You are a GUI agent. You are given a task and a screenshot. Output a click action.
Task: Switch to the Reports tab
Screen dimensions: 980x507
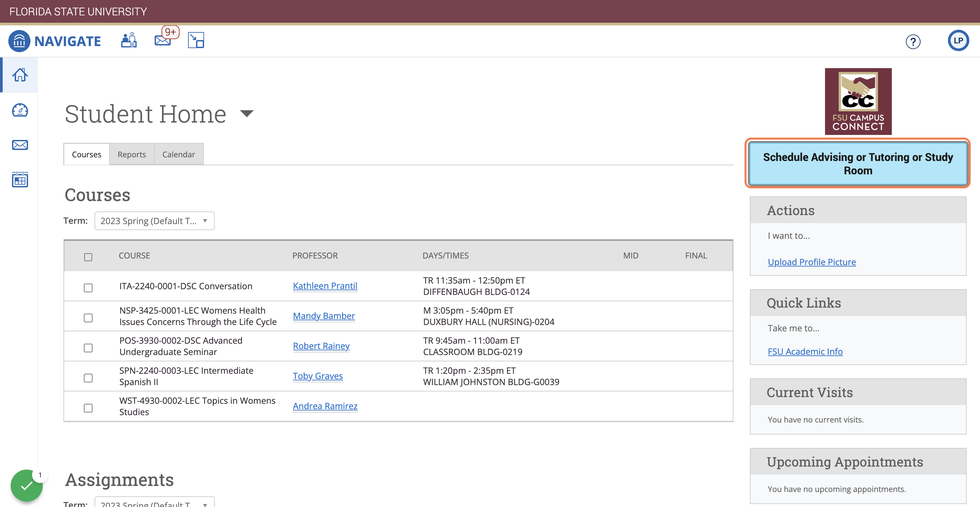point(132,154)
